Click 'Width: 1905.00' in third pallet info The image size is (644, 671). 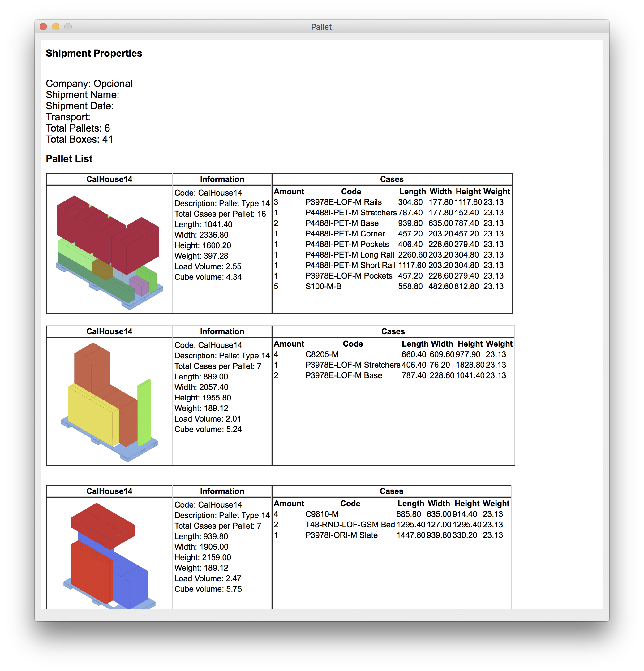click(201, 547)
